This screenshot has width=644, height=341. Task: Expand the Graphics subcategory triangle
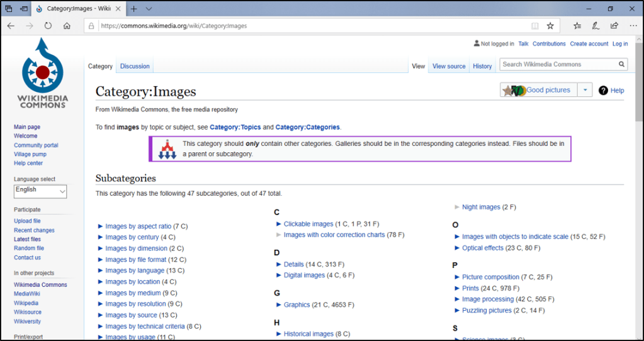pyautogui.click(x=279, y=305)
